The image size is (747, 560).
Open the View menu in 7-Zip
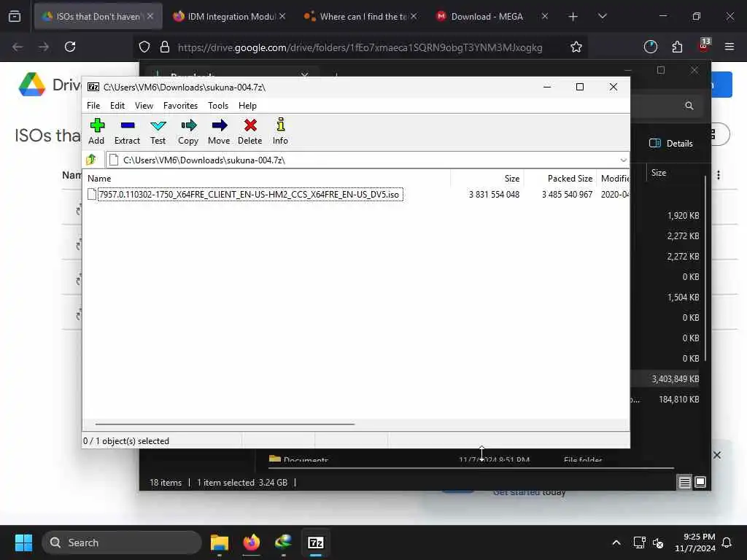click(144, 106)
